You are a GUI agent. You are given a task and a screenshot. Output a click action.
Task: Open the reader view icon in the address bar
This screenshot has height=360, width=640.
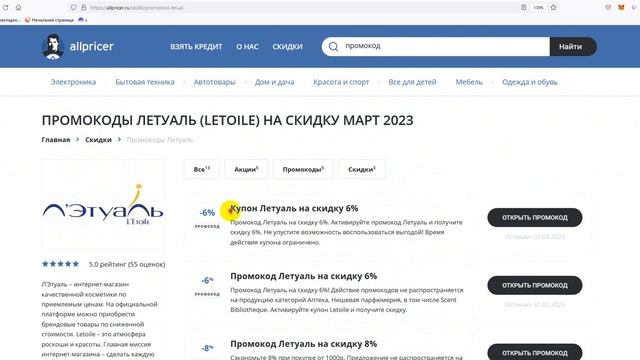click(x=524, y=7)
